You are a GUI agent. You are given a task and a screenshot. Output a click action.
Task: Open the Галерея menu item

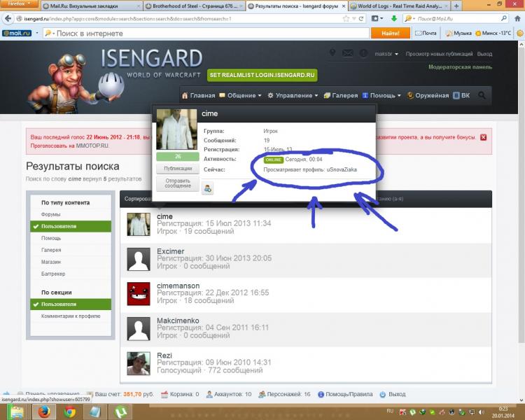(x=341, y=95)
